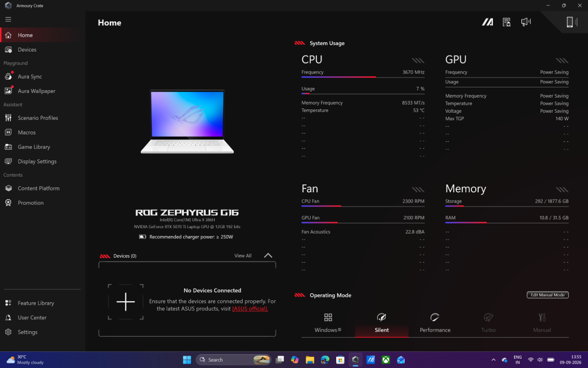Click the Promotion icon
588x368 pixels.
(x=8, y=203)
